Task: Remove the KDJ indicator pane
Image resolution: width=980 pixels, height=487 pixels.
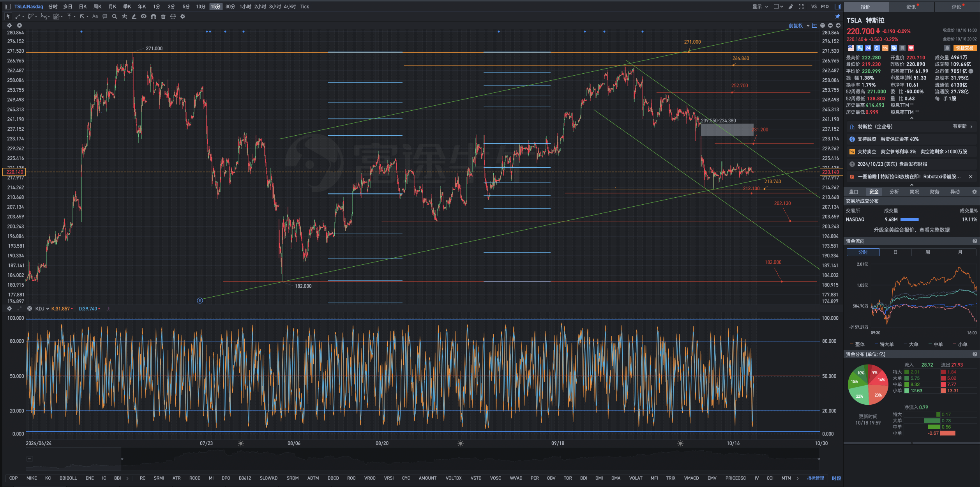Action: [30, 308]
